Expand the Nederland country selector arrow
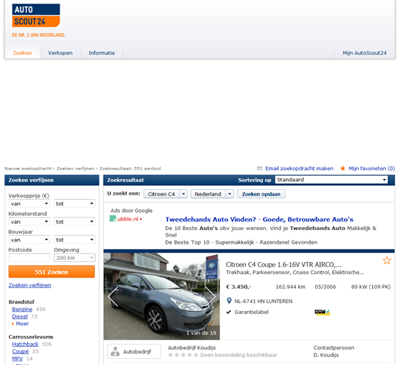The height and width of the screenshot is (365, 400). (x=230, y=194)
